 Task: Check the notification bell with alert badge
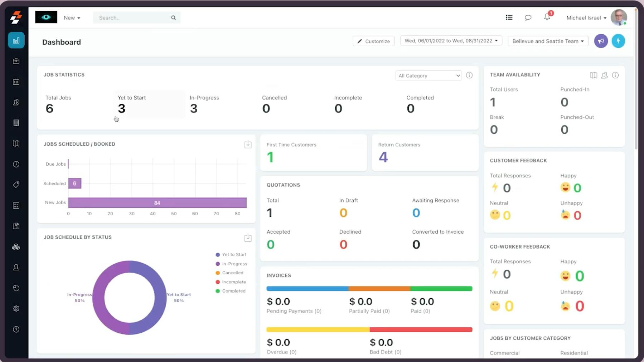coord(547,17)
